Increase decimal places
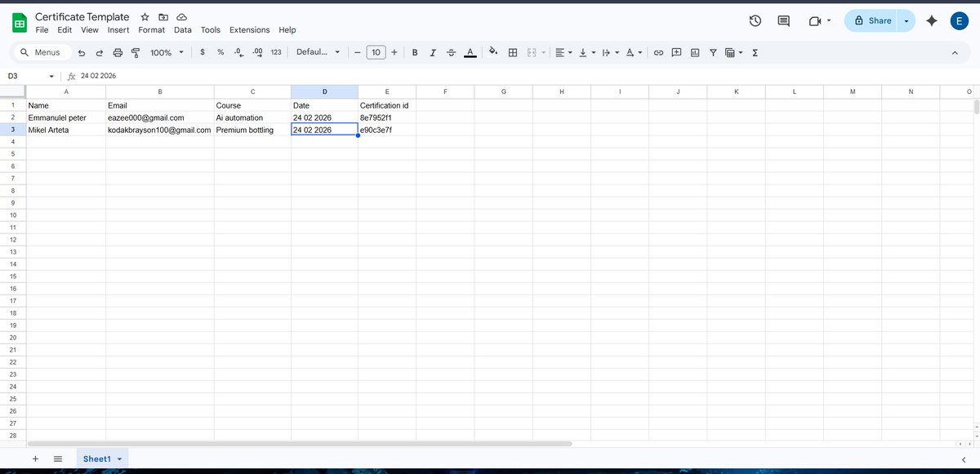This screenshot has height=474, width=980. point(257,52)
